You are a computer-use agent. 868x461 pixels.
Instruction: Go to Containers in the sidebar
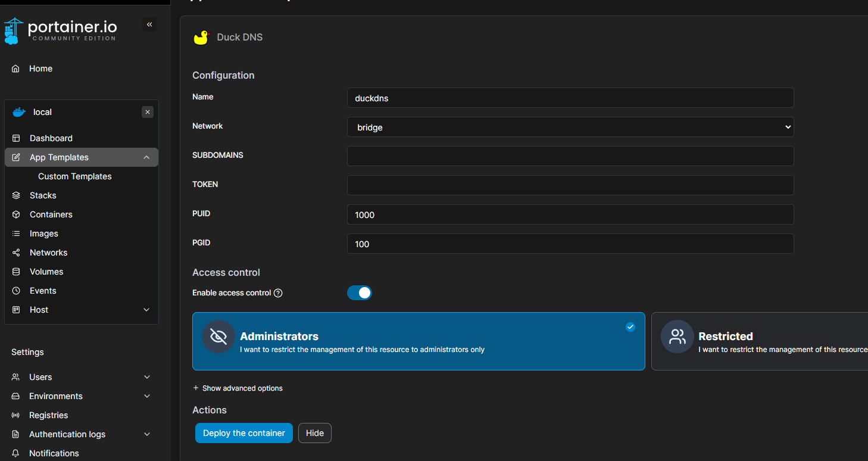point(51,214)
